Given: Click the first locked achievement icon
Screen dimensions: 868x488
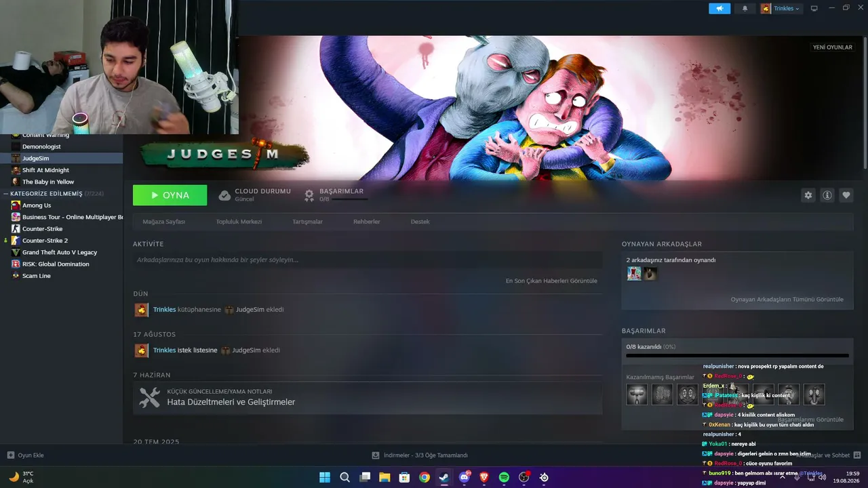Looking at the screenshot, I should 637,394.
